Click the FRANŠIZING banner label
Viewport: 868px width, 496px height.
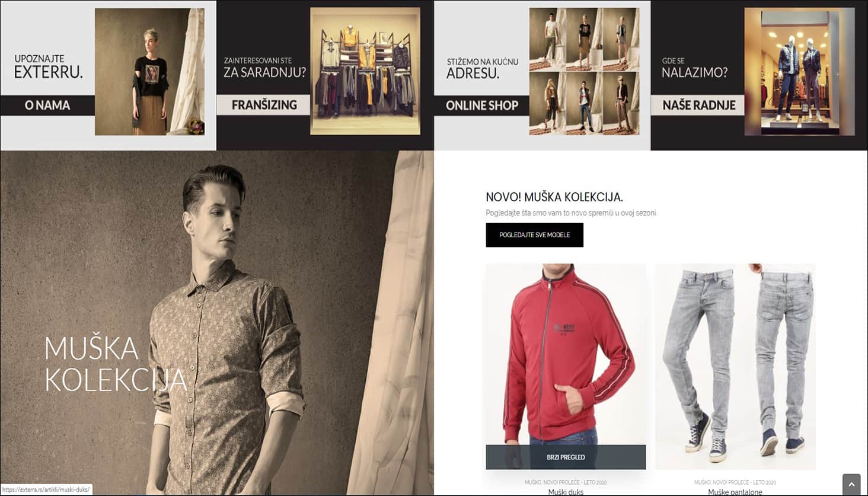264,104
